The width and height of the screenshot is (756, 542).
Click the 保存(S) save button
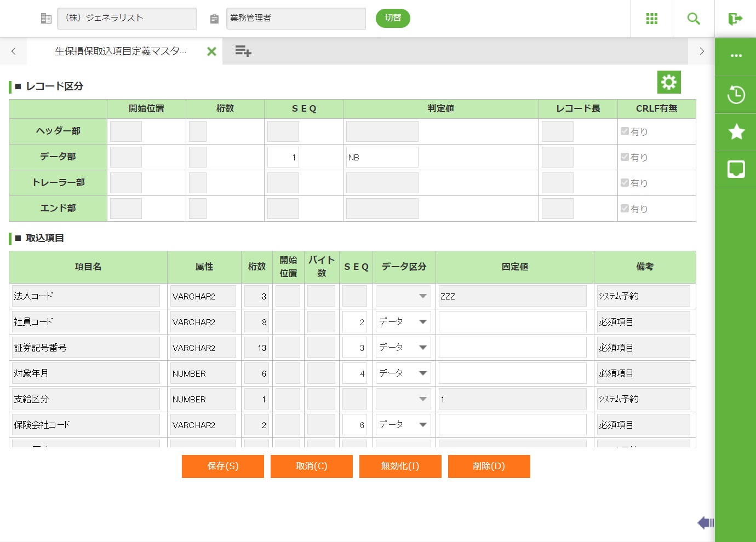pyautogui.click(x=223, y=466)
